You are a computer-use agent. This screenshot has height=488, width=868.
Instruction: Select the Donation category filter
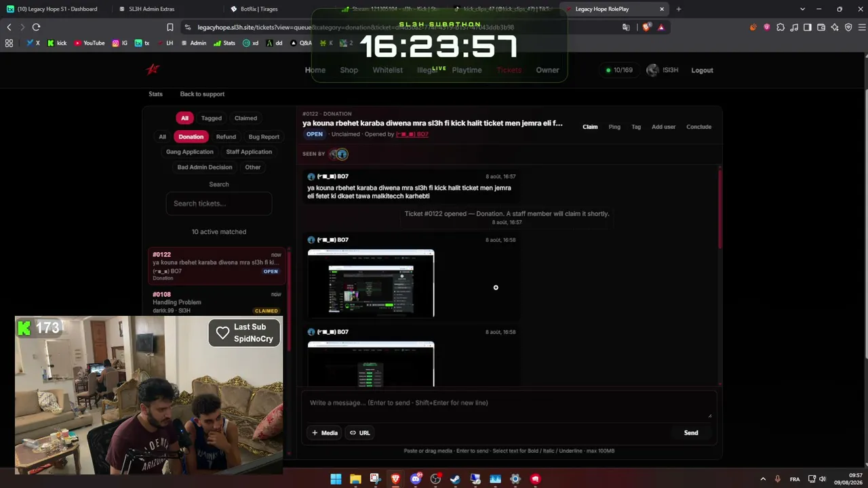[191, 137]
